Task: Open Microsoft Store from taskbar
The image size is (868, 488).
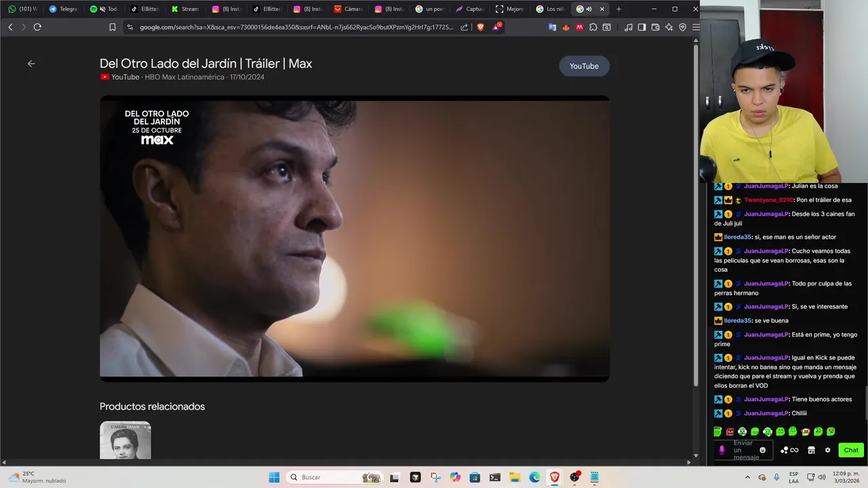Action: point(475,477)
